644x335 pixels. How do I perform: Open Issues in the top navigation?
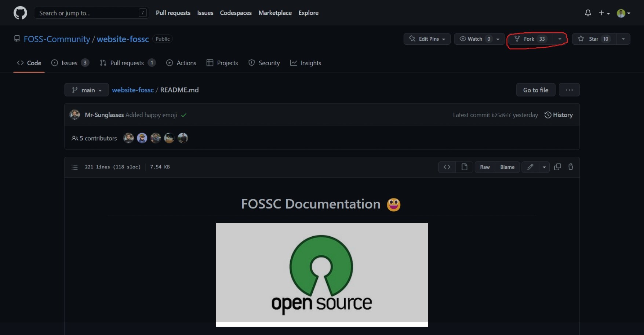(205, 13)
